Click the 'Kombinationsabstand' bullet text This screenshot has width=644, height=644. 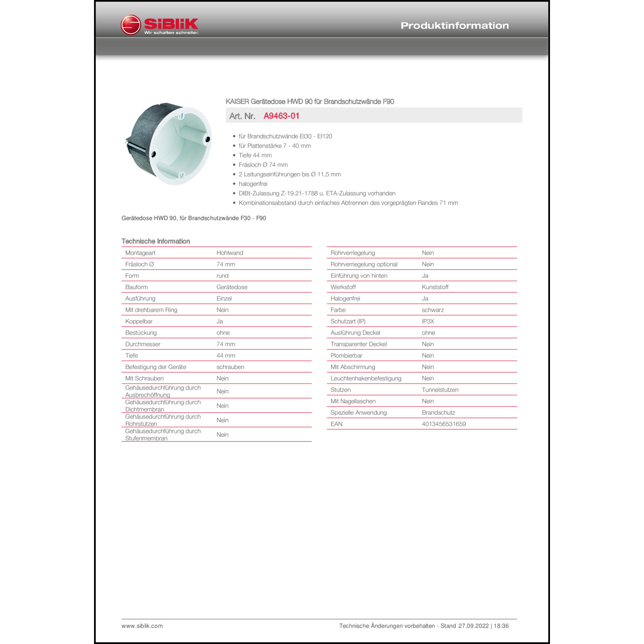[348, 203]
